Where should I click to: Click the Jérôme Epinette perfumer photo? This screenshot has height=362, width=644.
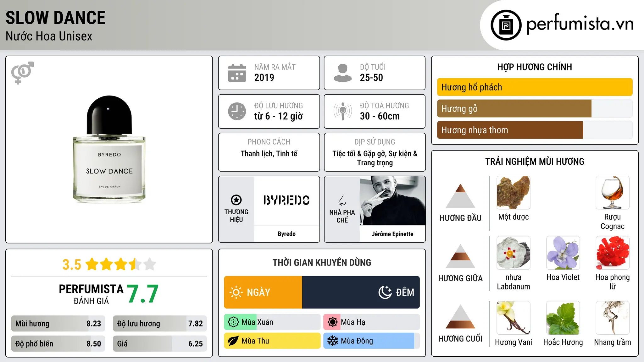[x=392, y=200]
